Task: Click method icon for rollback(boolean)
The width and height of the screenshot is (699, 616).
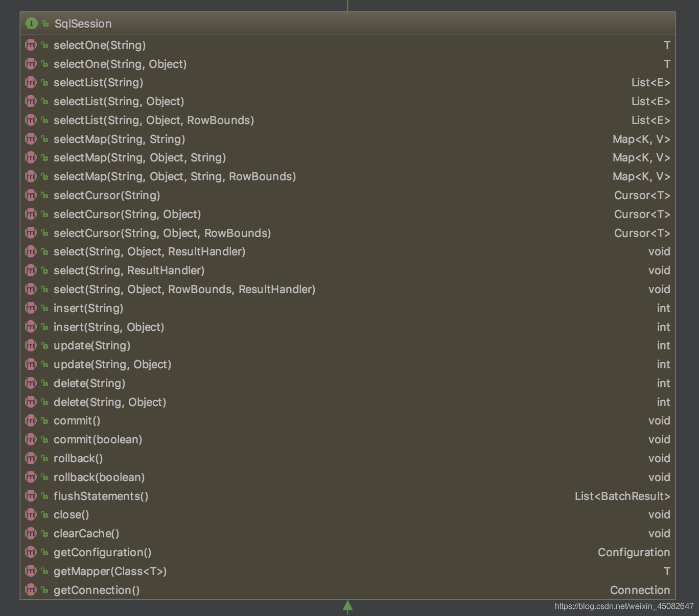Action: click(31, 477)
